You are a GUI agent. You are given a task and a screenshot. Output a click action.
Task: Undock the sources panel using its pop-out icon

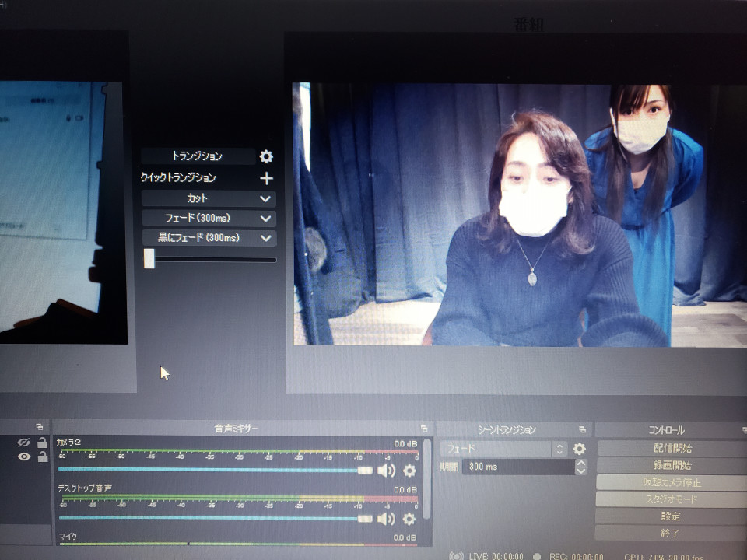click(x=40, y=427)
